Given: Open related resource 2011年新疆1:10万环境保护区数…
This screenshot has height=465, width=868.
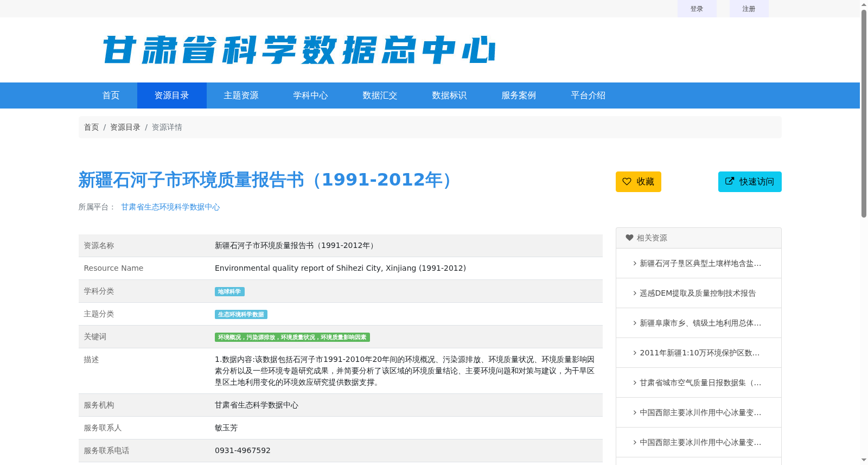Looking at the screenshot, I should coord(699,353).
